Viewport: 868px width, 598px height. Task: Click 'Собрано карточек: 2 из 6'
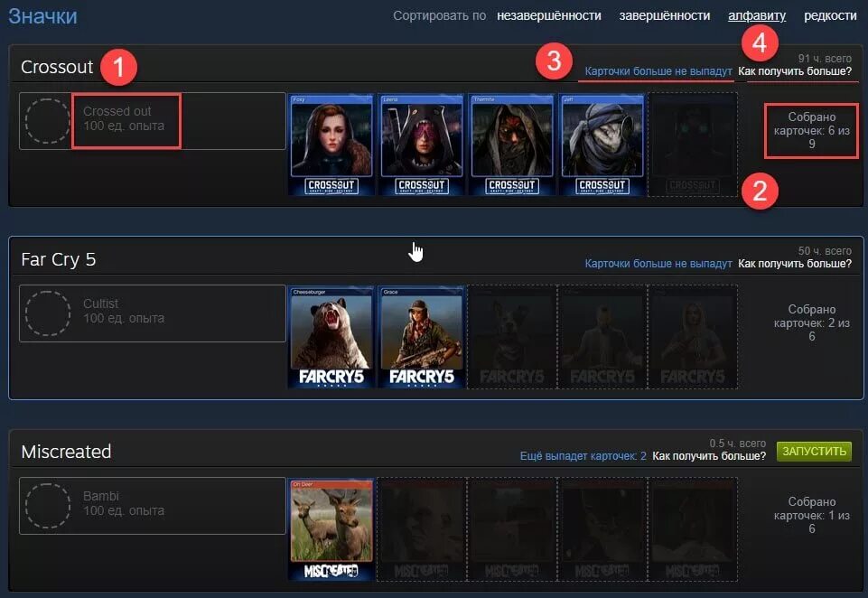pos(811,322)
